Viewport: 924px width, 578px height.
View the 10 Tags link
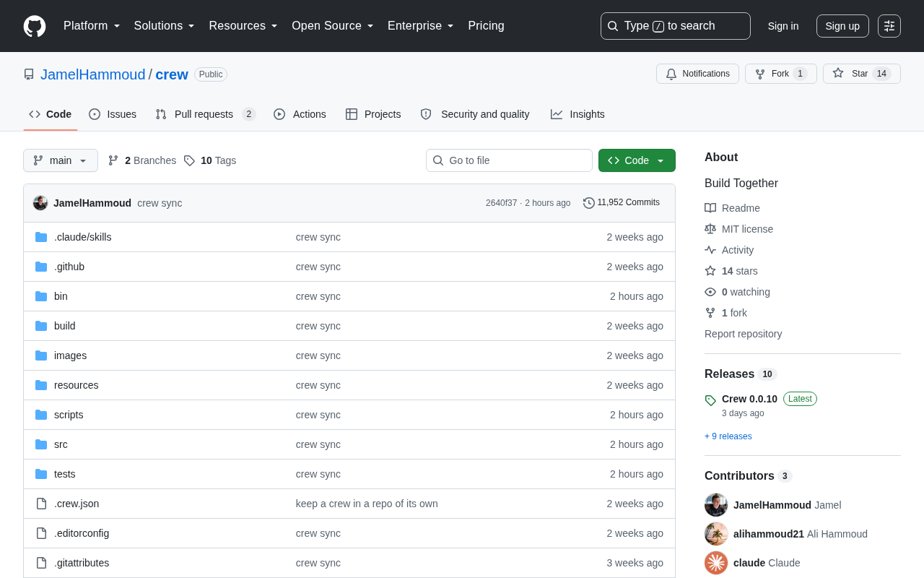tap(210, 160)
